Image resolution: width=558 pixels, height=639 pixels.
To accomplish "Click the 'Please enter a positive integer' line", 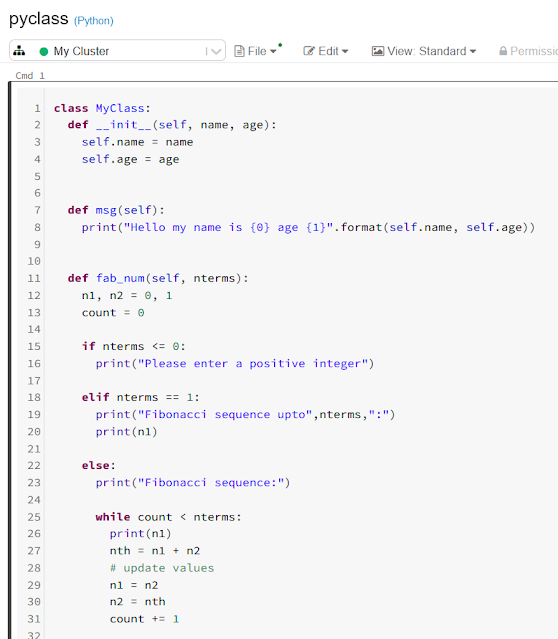I will point(235,363).
